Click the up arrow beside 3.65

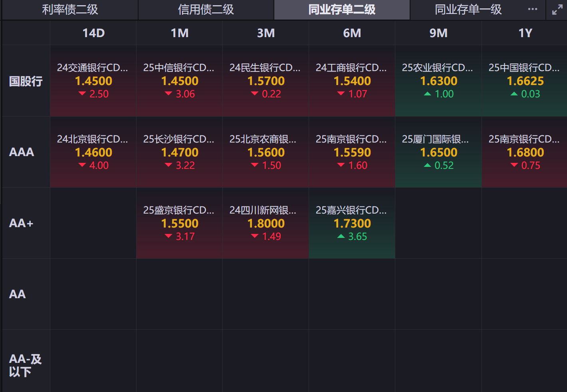(341, 236)
